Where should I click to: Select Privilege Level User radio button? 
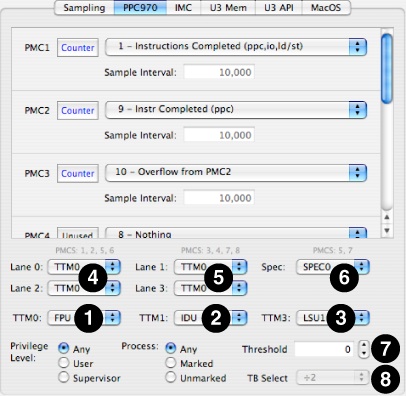point(63,363)
